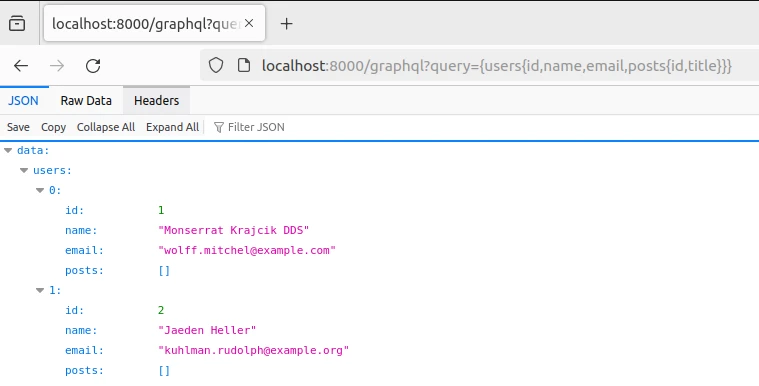Click the "users:" key label
The image size is (759, 386).
pos(52,170)
